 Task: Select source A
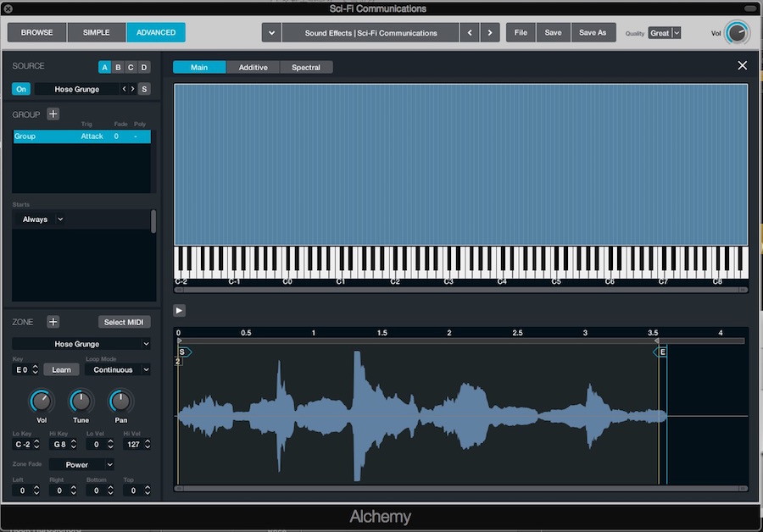pyautogui.click(x=104, y=67)
